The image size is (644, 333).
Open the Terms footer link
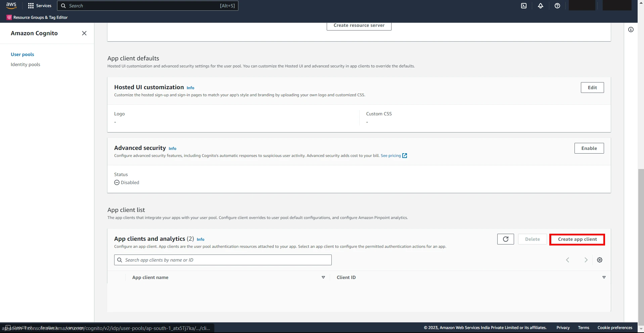[584, 328]
